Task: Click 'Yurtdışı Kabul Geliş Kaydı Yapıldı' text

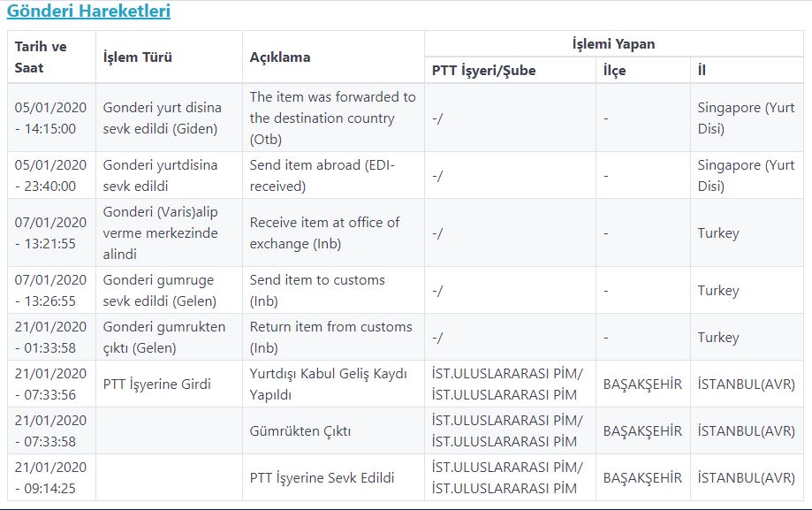Action: (329, 384)
